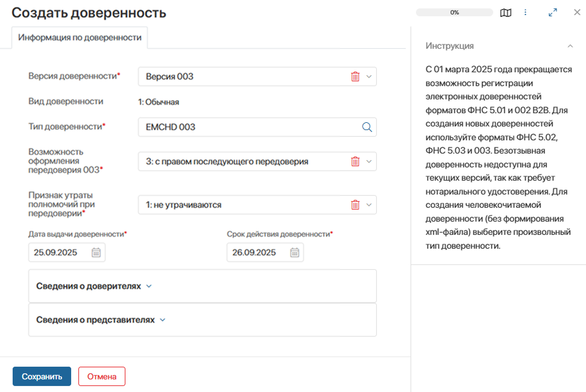The width and height of the screenshot is (586, 392).
Task: Open calendar for Срок действия доверенности
Action: point(294,252)
